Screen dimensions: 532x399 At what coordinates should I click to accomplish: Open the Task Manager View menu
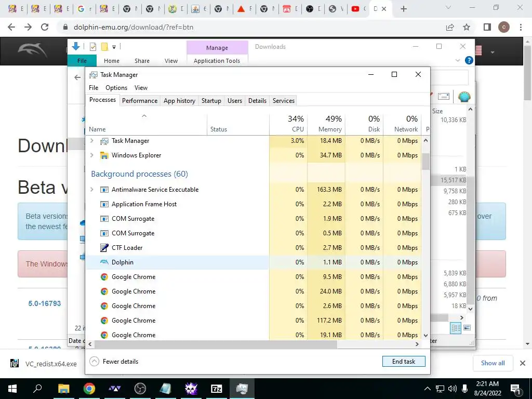pyautogui.click(x=141, y=87)
